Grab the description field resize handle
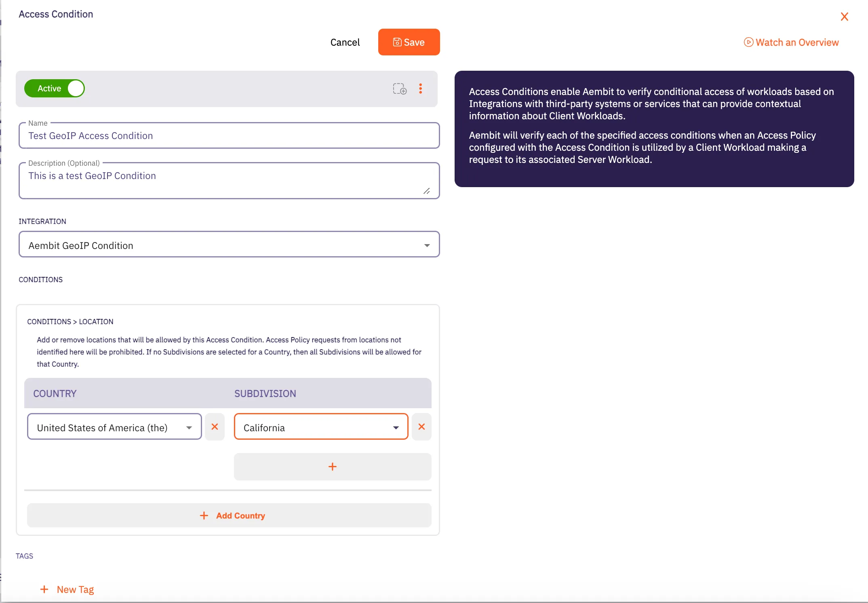 tap(427, 191)
